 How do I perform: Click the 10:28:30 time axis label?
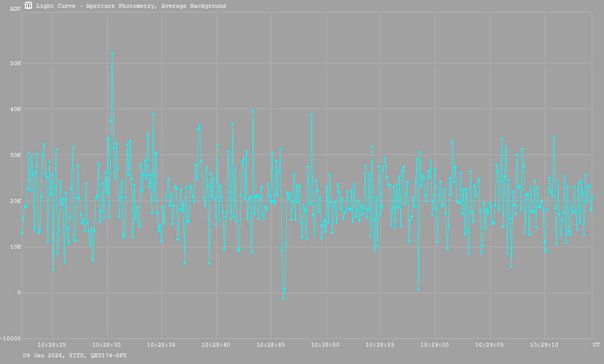(x=107, y=345)
